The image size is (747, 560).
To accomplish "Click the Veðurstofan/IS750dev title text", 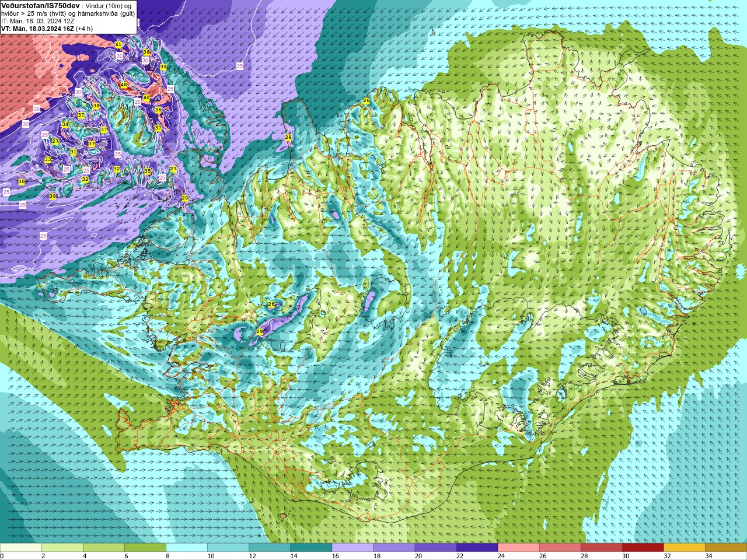I will coord(40,5).
